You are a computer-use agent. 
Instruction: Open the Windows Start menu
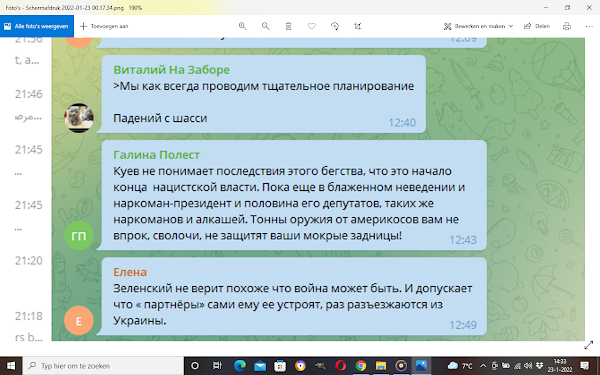tap(11, 366)
